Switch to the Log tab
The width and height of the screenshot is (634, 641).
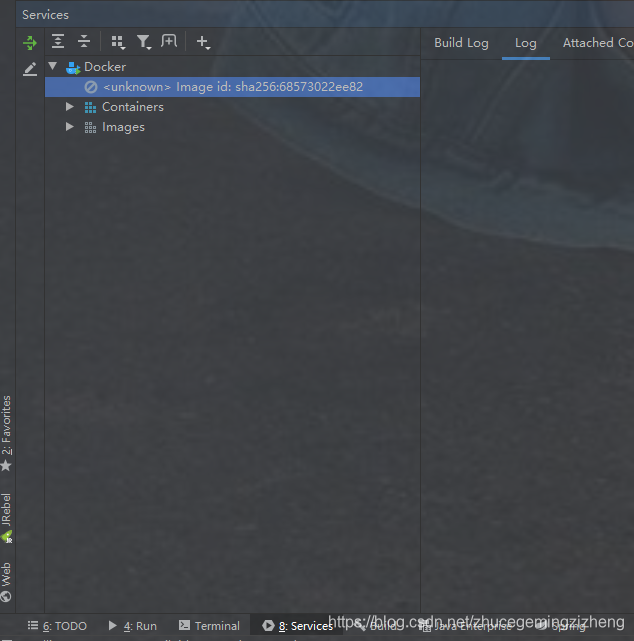click(526, 43)
